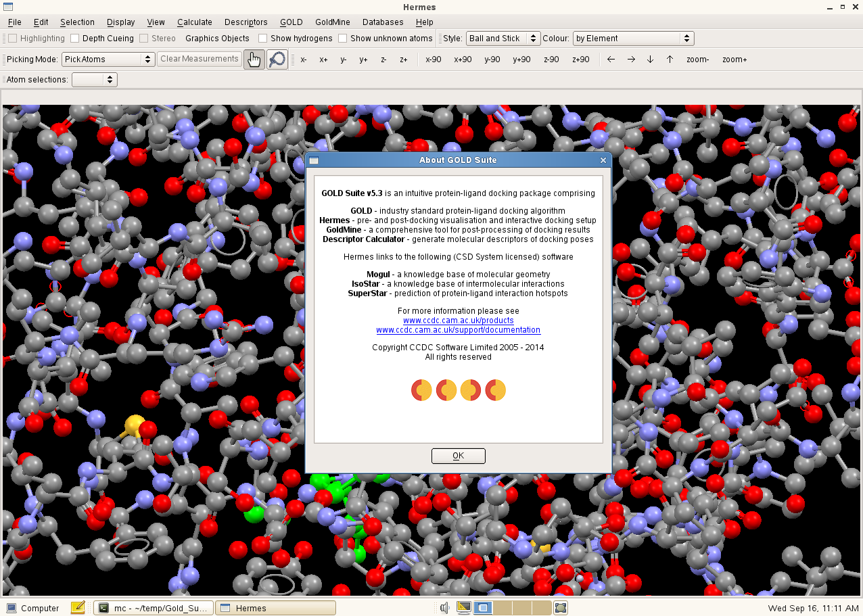The width and height of the screenshot is (863, 616).
Task: Open the Databases menu
Action: 383,22
